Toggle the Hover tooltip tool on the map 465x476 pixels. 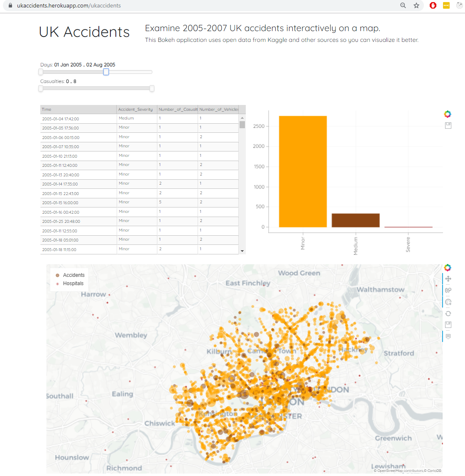tap(448, 337)
